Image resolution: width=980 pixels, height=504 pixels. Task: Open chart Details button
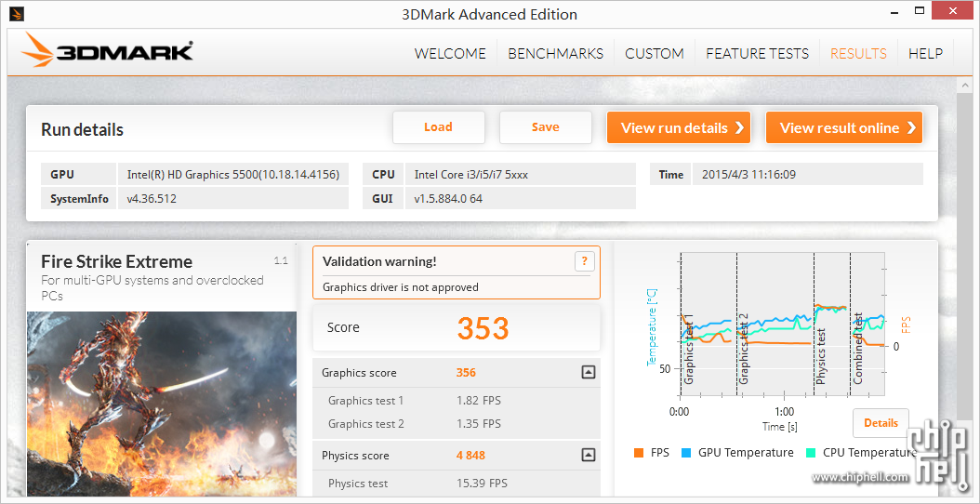click(881, 423)
